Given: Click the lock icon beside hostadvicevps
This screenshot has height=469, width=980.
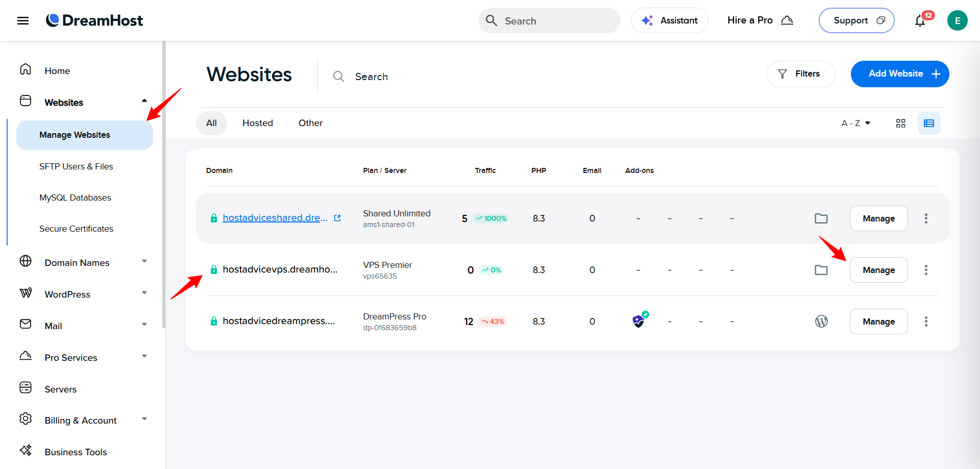Looking at the screenshot, I should click(214, 269).
